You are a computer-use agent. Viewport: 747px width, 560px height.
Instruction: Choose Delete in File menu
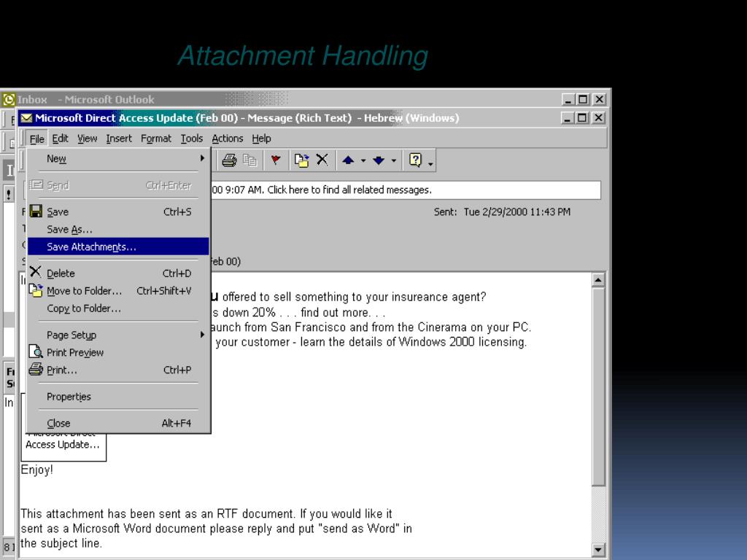[x=118, y=273]
